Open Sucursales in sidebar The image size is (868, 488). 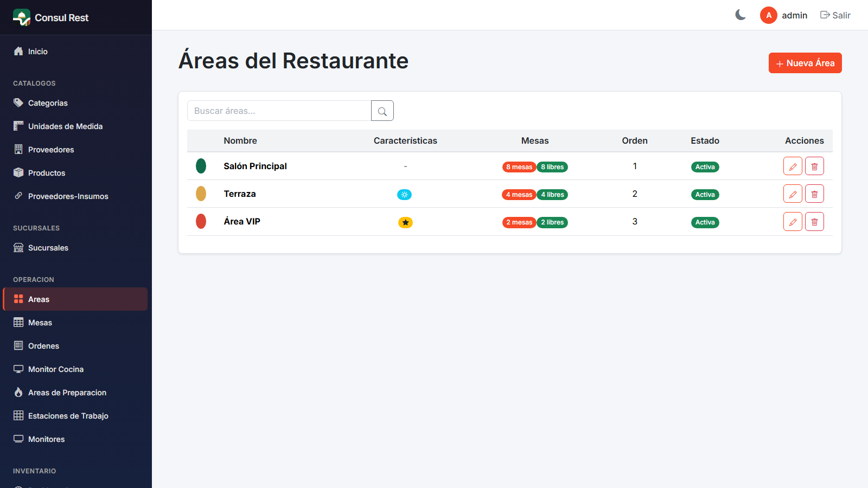pos(75,248)
